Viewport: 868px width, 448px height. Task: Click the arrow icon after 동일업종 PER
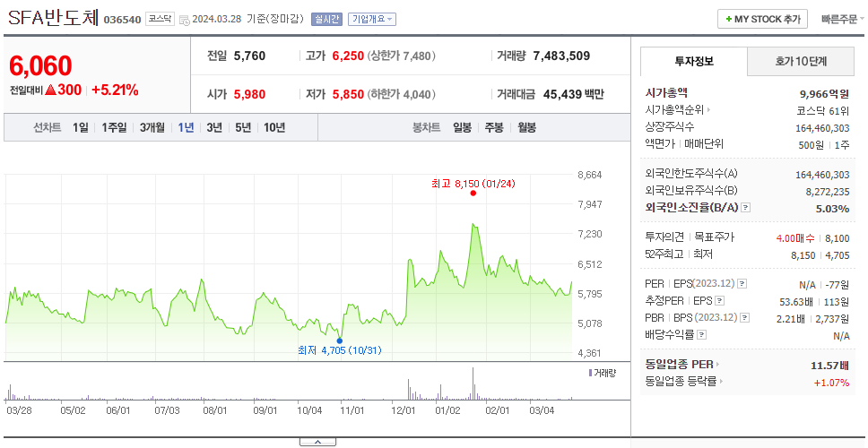718,365
